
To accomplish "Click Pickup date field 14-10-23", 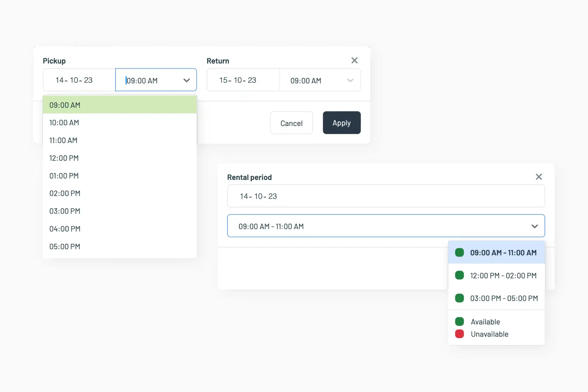I will 79,80.
